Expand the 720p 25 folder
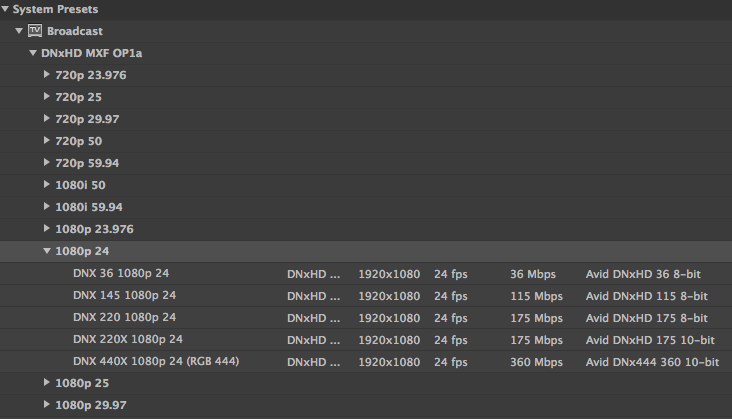Screen dimensions: 732x419 point(46,96)
